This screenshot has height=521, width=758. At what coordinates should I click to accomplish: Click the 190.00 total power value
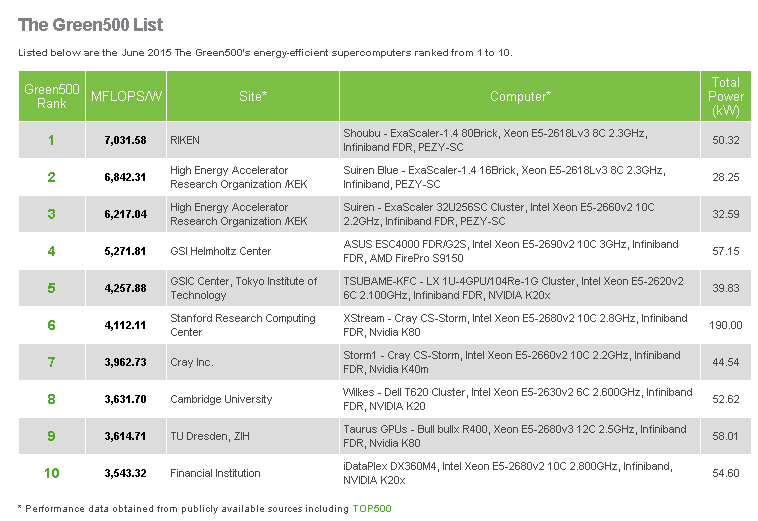point(725,325)
